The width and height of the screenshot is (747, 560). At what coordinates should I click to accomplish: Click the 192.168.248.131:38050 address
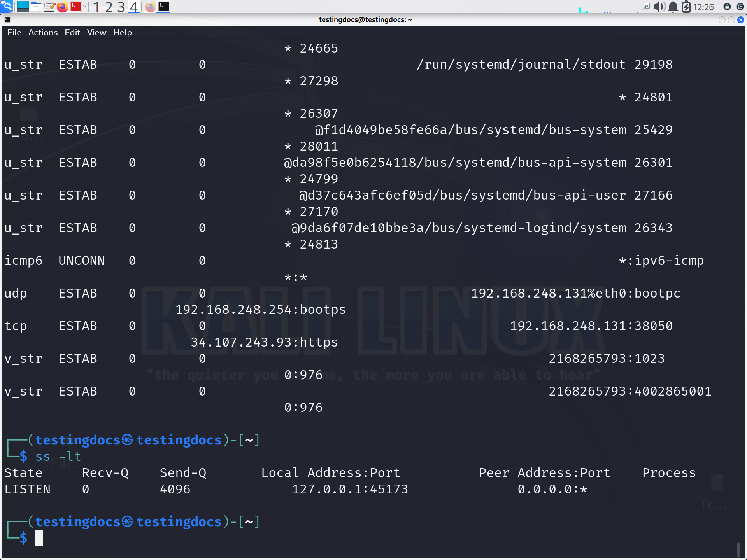(591, 325)
